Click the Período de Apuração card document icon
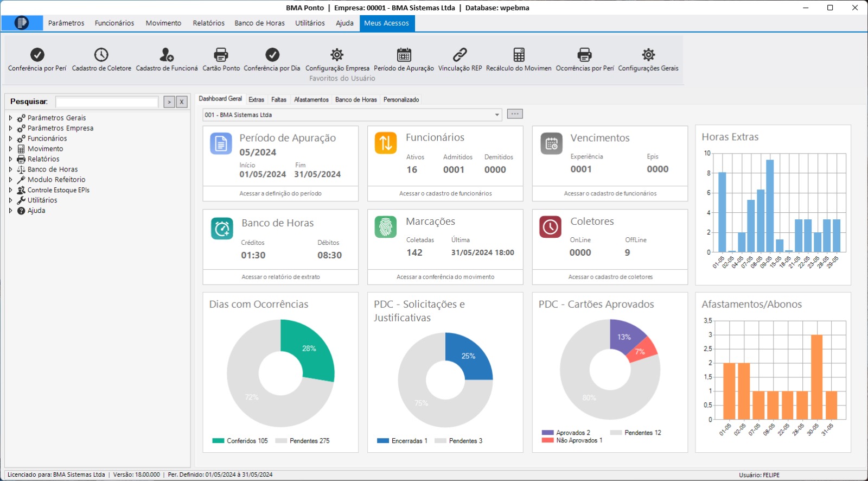Image resolution: width=868 pixels, height=481 pixels. pyautogui.click(x=221, y=143)
